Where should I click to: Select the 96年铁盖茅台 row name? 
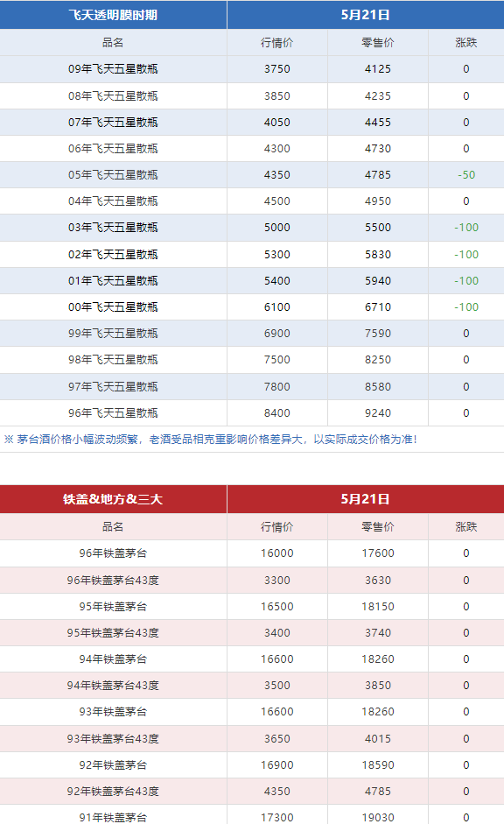[x=113, y=553]
